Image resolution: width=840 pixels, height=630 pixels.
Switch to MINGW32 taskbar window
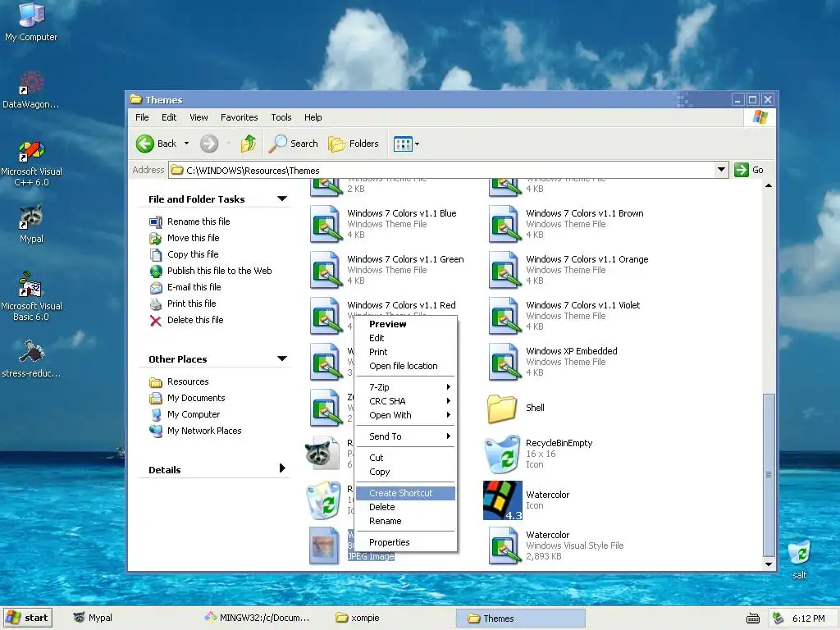(257, 618)
